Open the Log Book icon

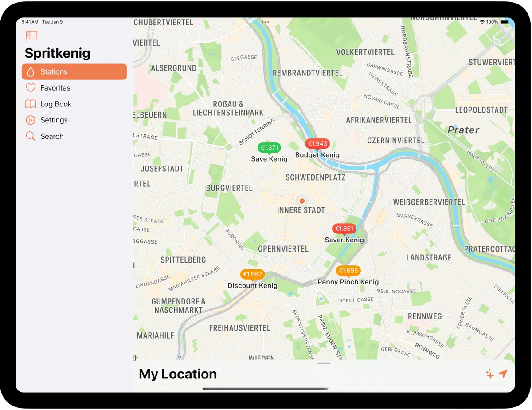(x=31, y=104)
